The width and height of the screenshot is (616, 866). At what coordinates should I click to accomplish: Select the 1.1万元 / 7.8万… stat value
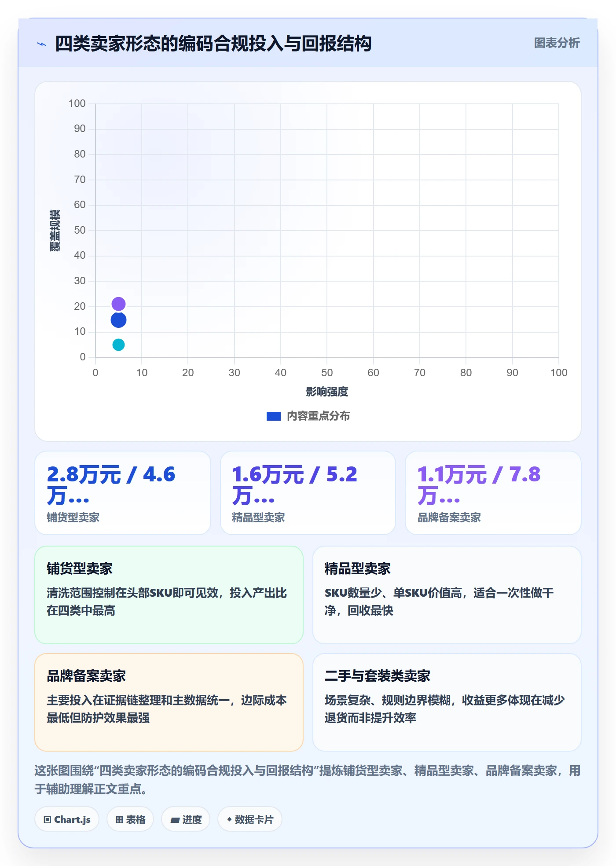[x=479, y=485]
